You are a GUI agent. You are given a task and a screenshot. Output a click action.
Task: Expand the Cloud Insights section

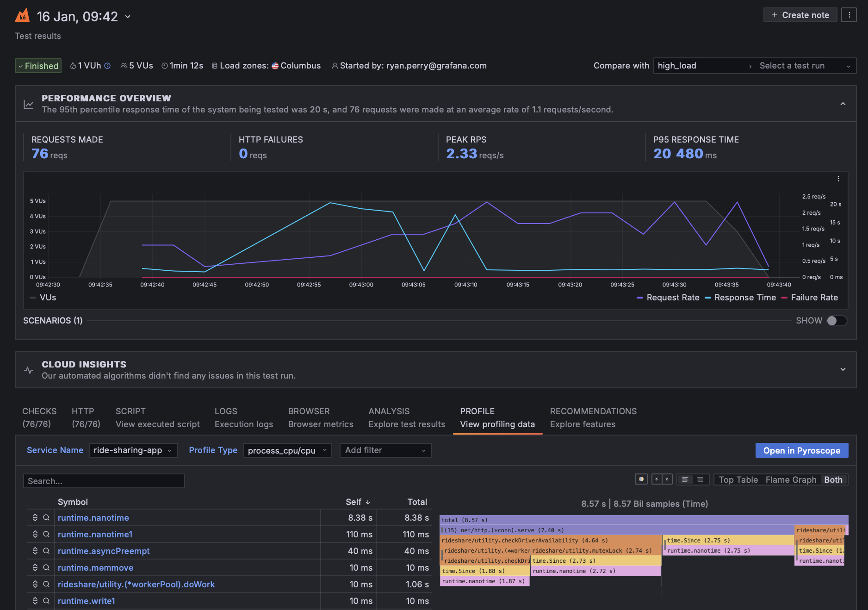[x=843, y=369]
